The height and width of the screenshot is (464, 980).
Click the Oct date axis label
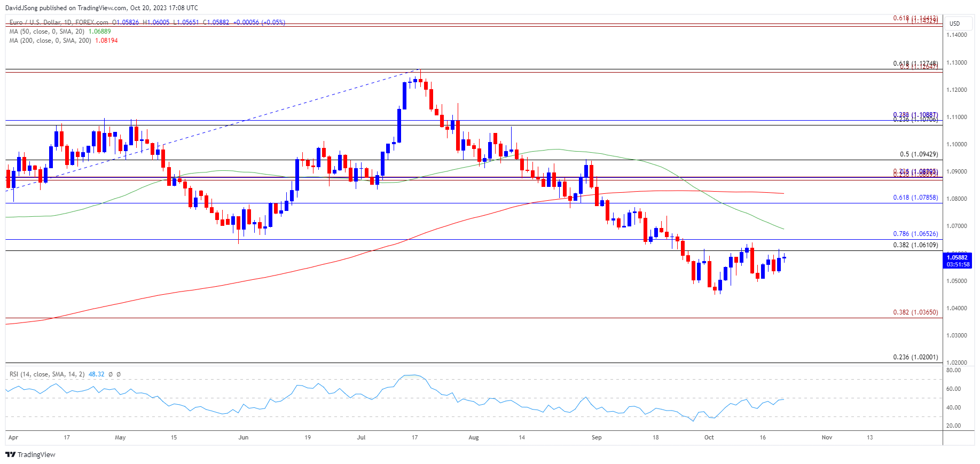pos(709,437)
